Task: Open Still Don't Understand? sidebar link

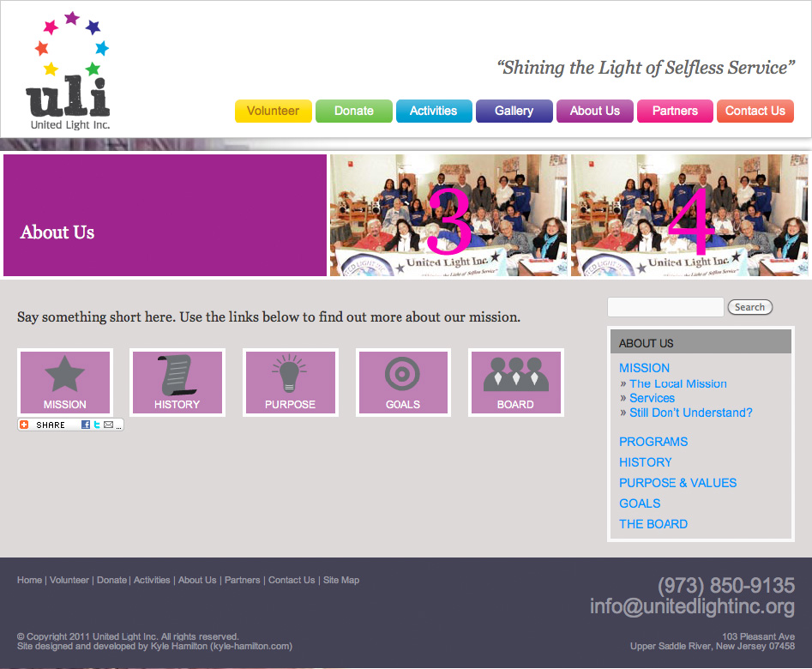Action: 691,413
